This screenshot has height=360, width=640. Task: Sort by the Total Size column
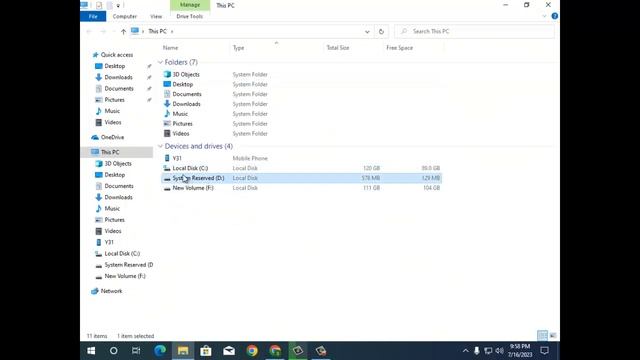(338, 48)
